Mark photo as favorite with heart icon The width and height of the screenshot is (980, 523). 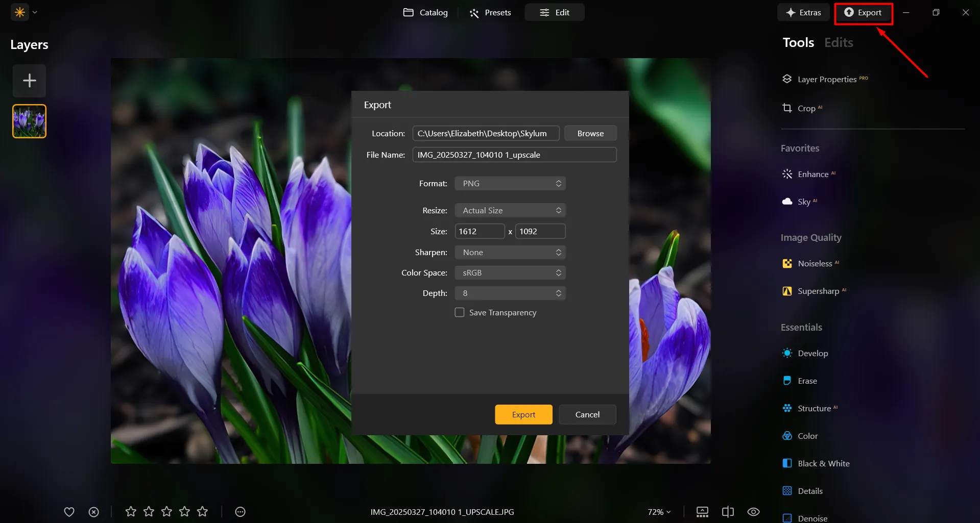click(69, 512)
